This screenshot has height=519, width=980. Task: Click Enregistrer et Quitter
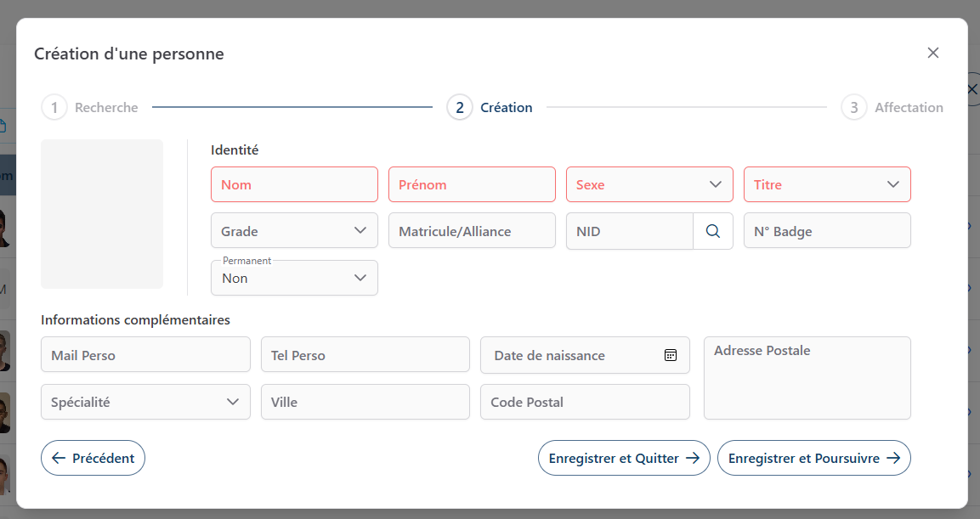[x=624, y=458]
